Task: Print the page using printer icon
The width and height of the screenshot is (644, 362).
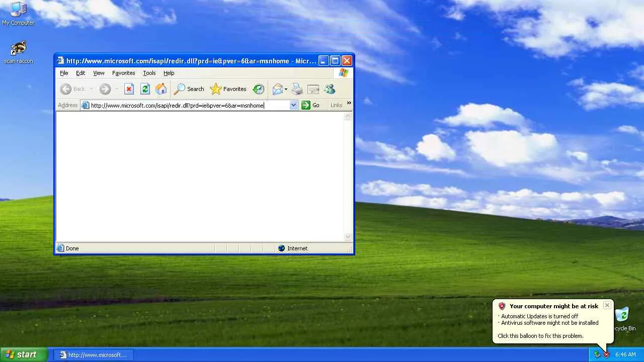Action: click(297, 89)
